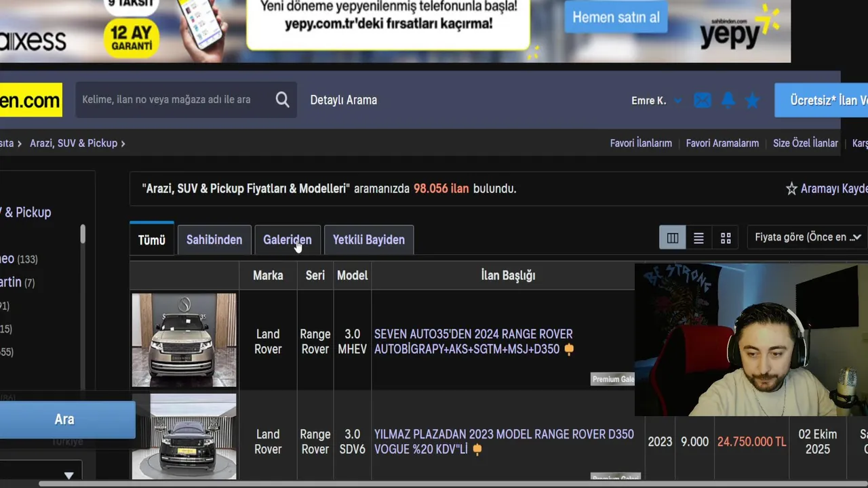This screenshot has height=488, width=868.
Task: Click the Model column header
Action: click(x=352, y=275)
